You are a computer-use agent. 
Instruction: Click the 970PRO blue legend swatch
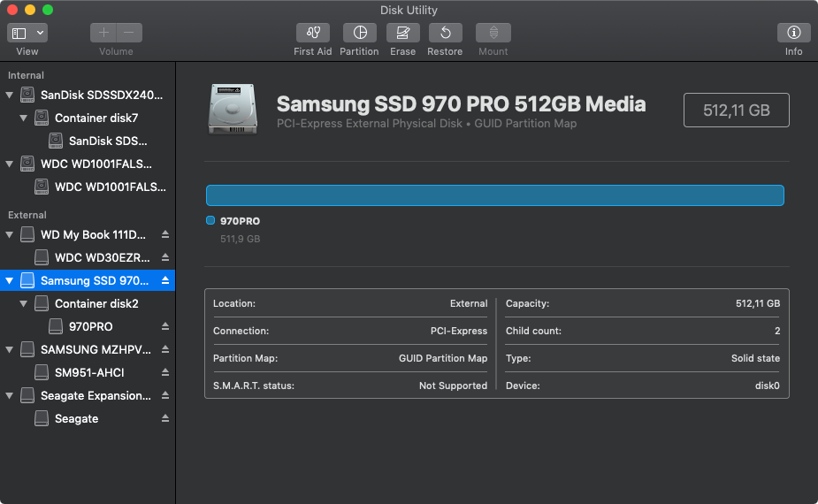click(210, 220)
